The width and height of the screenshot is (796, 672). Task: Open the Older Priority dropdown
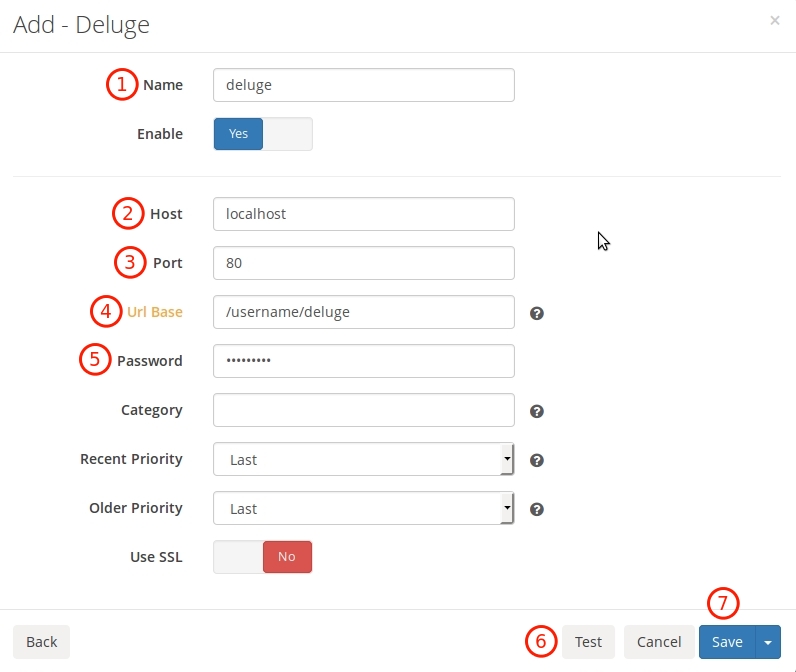(364, 509)
